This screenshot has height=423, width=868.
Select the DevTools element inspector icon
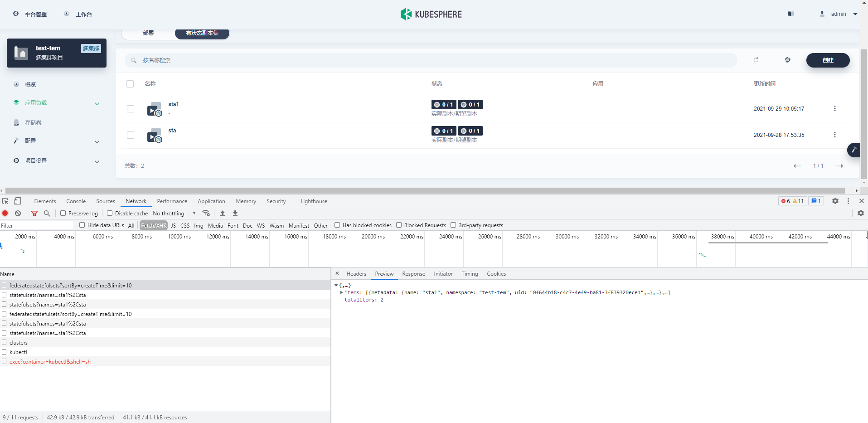(5, 201)
